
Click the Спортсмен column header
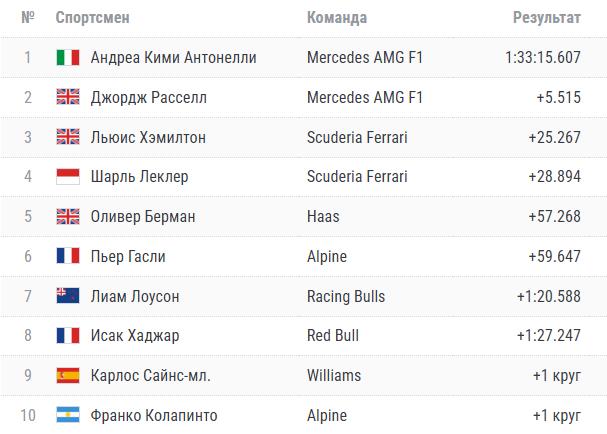tap(92, 18)
